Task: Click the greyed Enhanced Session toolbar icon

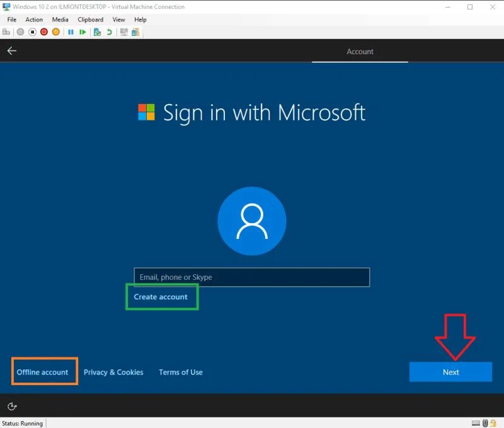Action: [123, 32]
